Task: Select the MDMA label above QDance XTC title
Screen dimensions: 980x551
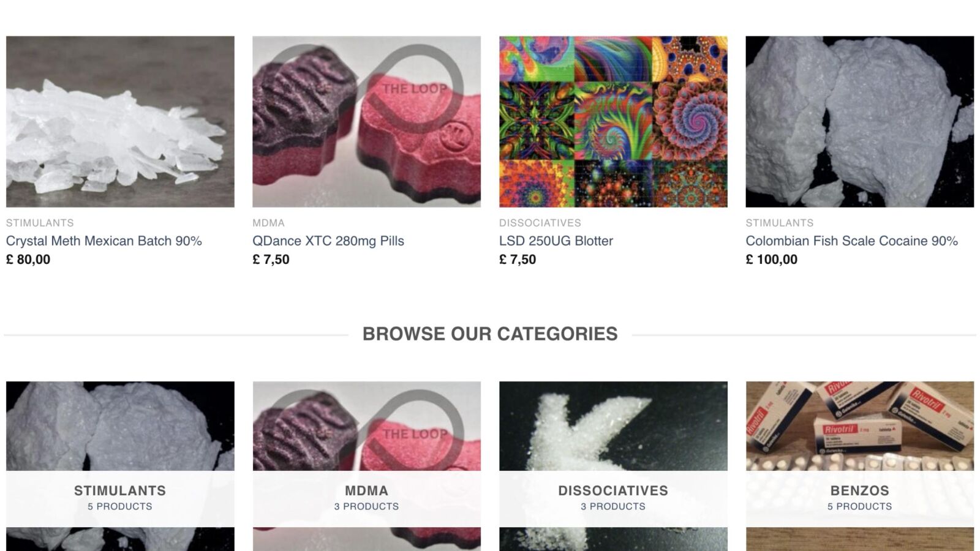Action: tap(268, 223)
